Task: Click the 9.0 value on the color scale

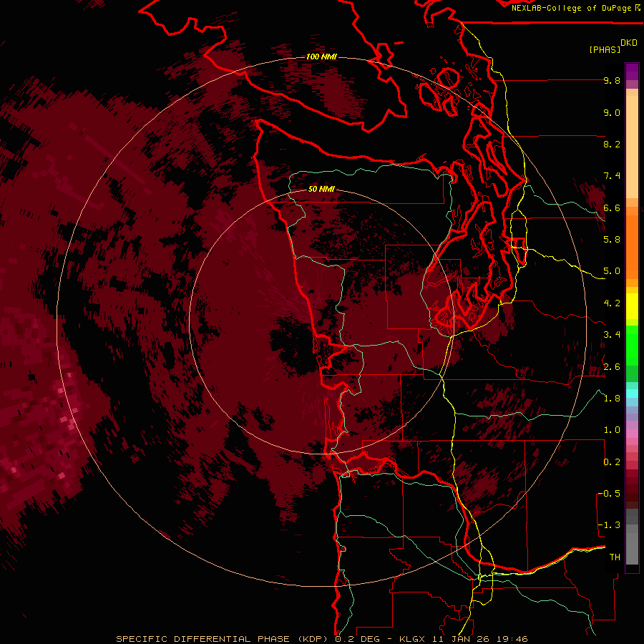Action: pos(612,112)
